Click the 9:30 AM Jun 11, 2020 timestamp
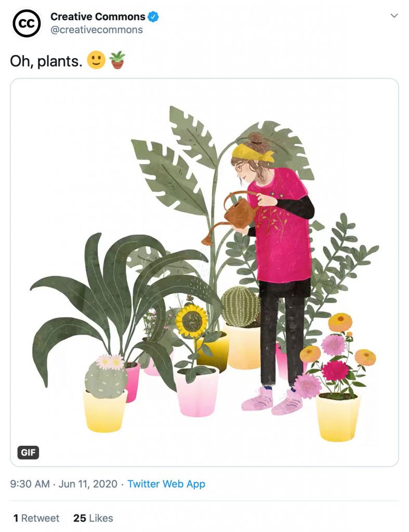 click(x=62, y=484)
